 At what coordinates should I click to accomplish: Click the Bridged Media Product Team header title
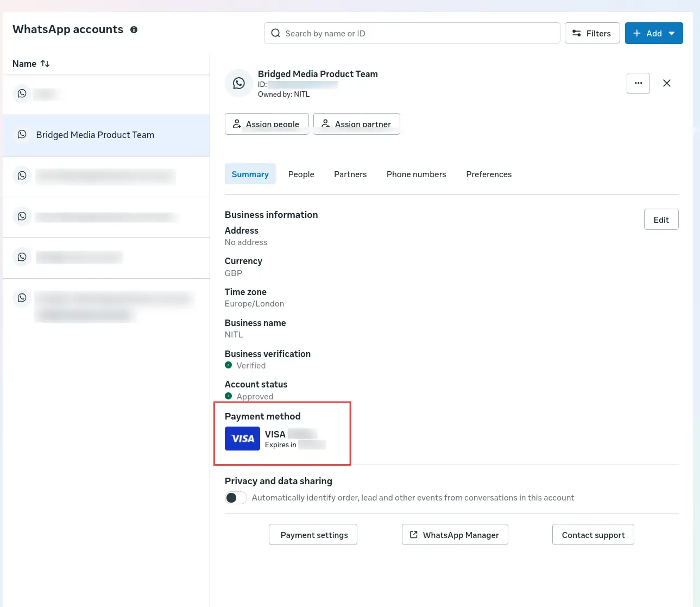(318, 74)
